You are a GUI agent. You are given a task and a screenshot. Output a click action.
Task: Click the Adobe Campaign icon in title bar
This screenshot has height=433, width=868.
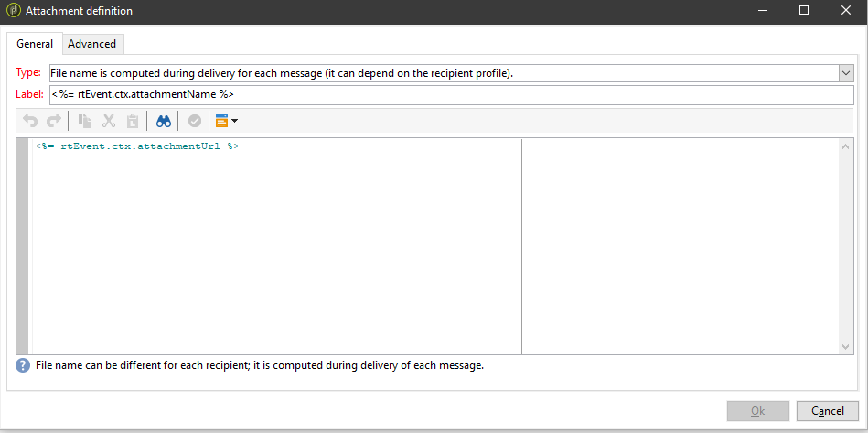14,11
